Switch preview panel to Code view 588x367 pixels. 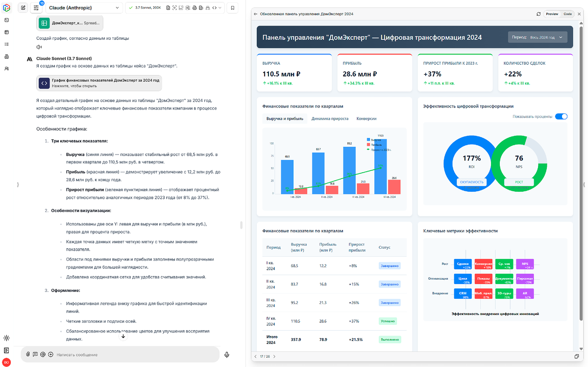pyautogui.click(x=567, y=14)
